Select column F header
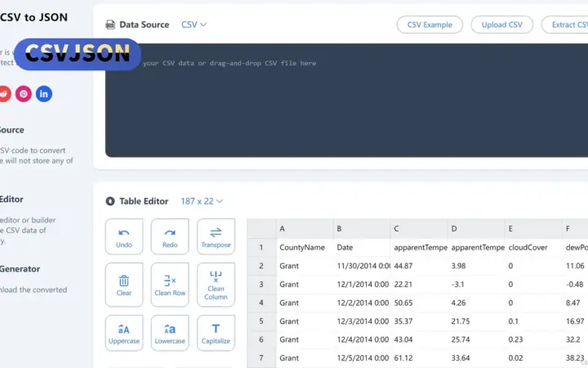588x368 pixels. pos(576,229)
